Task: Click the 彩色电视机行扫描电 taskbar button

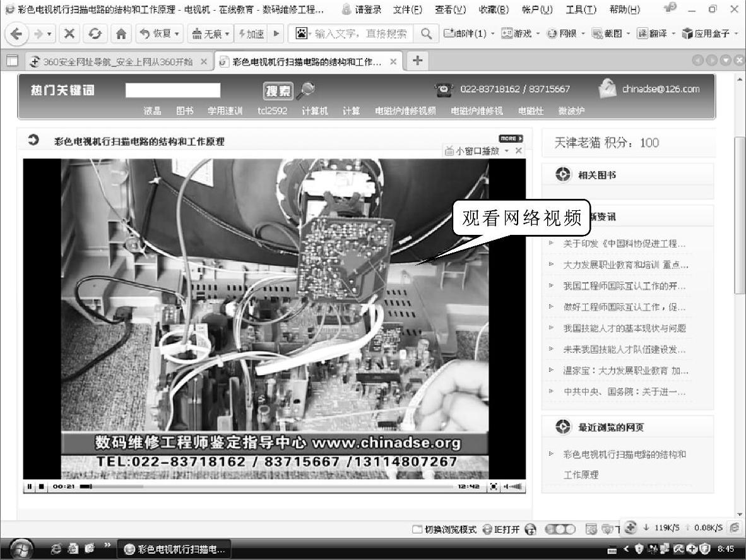Action: (x=174, y=549)
